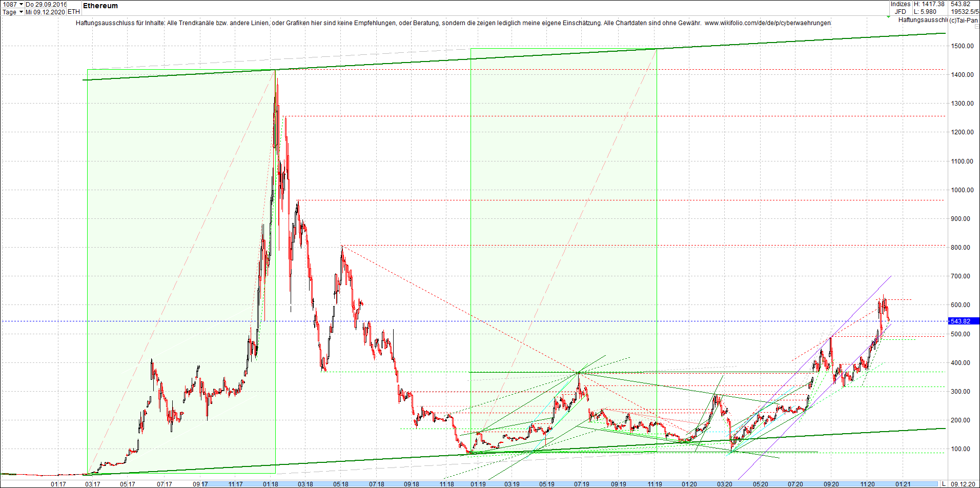Click the 01.21 time axis label

pyautogui.click(x=903, y=484)
